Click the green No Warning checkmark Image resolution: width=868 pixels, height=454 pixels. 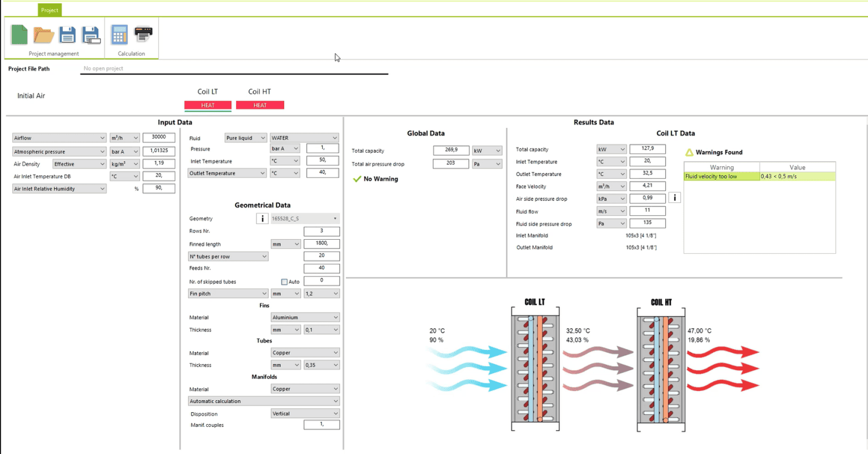pyautogui.click(x=357, y=179)
